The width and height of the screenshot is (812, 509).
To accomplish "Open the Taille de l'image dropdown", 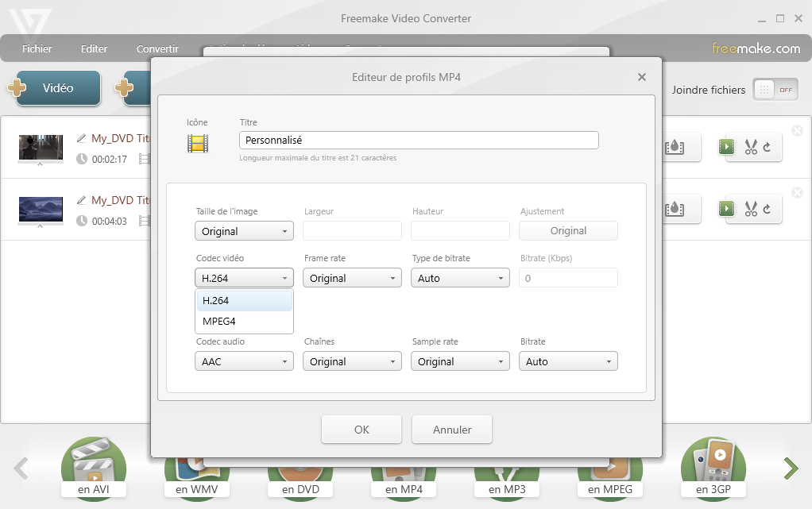I will click(x=244, y=231).
